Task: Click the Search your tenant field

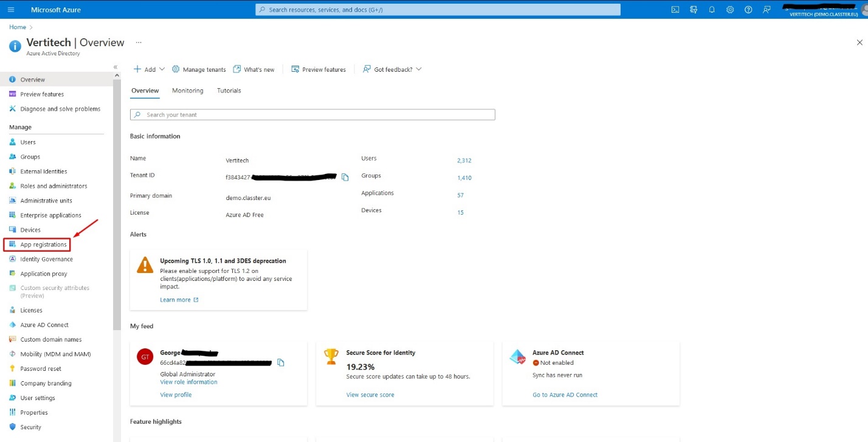Action: 312,114
